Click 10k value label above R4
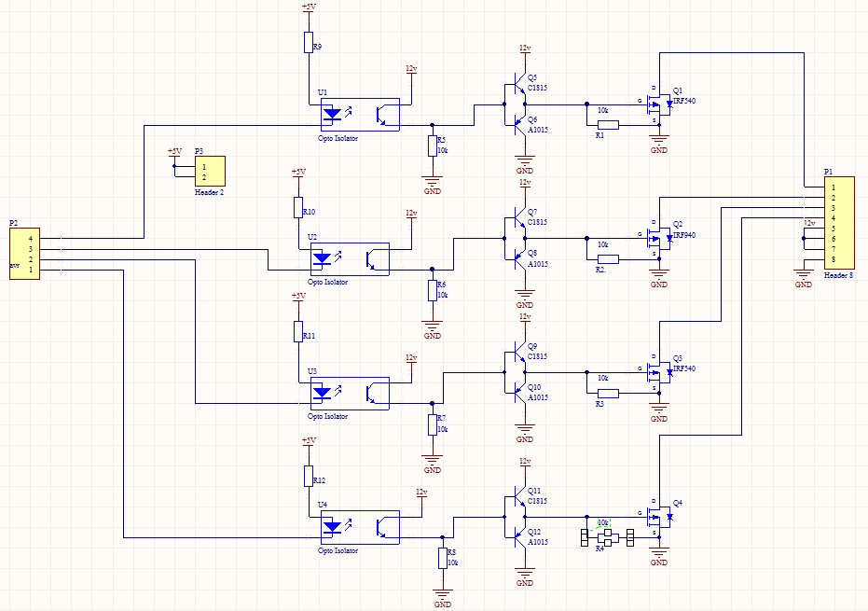The image size is (868, 611). pyautogui.click(x=603, y=522)
